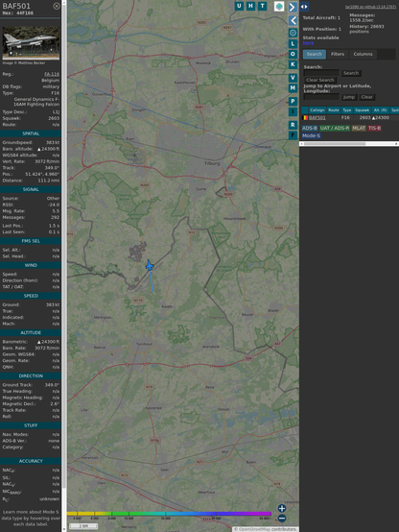Image resolution: width=399 pixels, height=532 pixels.
Task: Zoom out with the minus icon
Action: point(282,519)
